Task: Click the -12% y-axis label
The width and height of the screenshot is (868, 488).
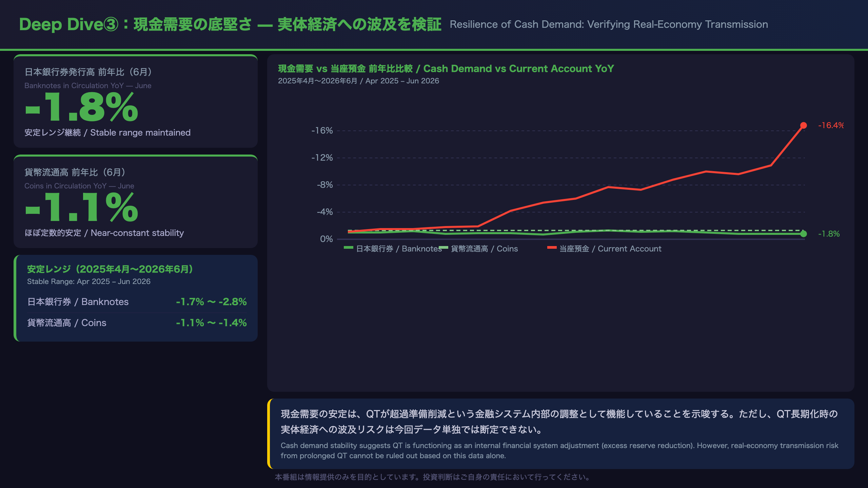Action: pos(322,158)
